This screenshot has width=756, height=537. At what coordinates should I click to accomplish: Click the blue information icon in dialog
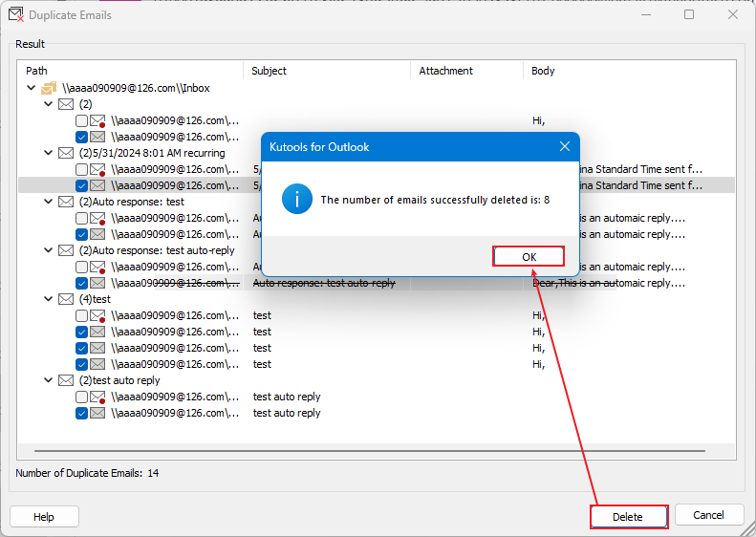pyautogui.click(x=296, y=200)
